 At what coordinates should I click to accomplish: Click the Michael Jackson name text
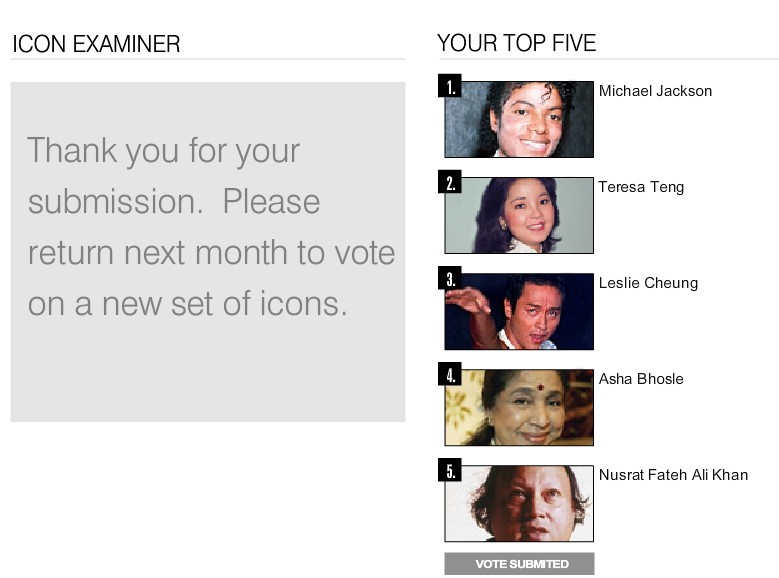point(655,91)
